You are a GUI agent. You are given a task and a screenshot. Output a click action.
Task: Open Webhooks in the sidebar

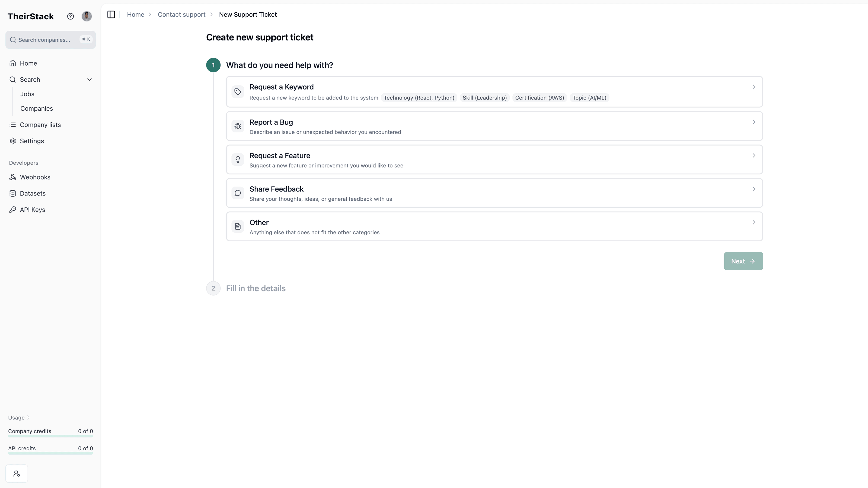pyautogui.click(x=35, y=177)
